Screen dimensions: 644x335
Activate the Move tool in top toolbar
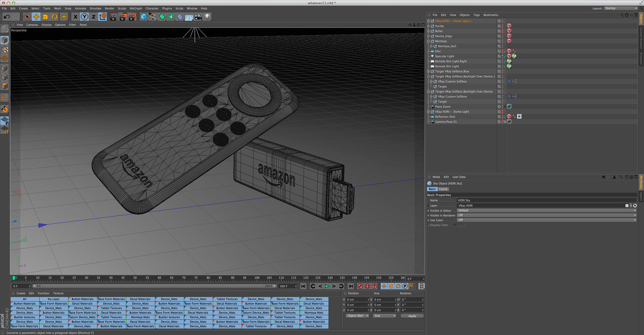pos(36,16)
